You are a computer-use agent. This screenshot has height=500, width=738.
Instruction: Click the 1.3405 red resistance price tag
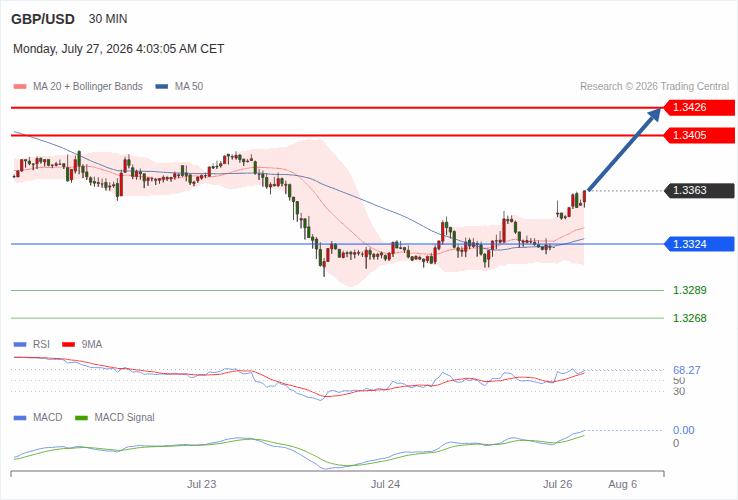click(x=699, y=136)
